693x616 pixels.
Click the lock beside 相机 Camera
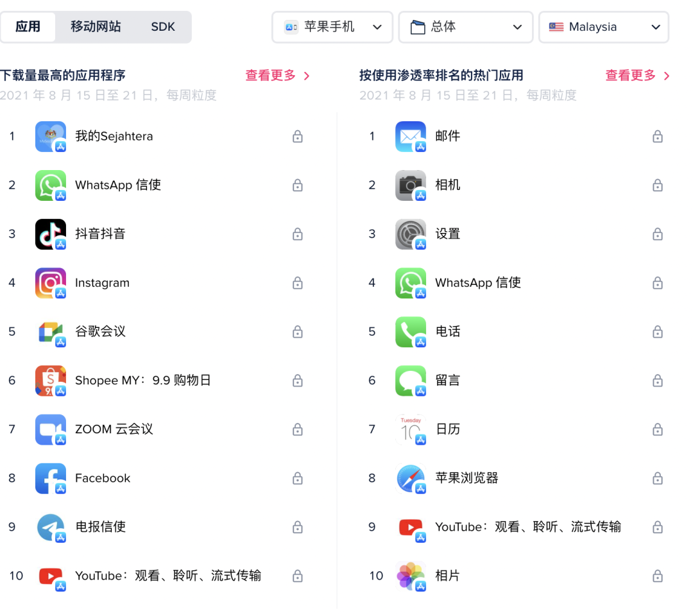click(x=657, y=185)
